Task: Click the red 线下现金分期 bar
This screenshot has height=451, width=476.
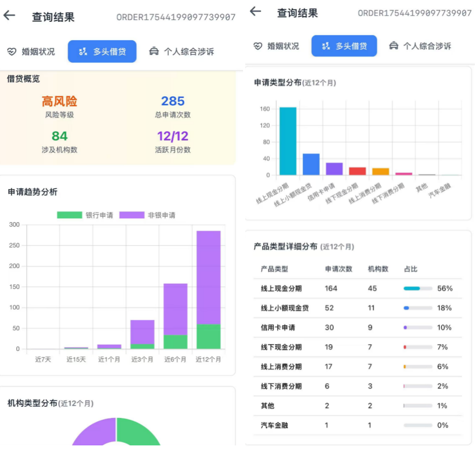Action: click(357, 171)
